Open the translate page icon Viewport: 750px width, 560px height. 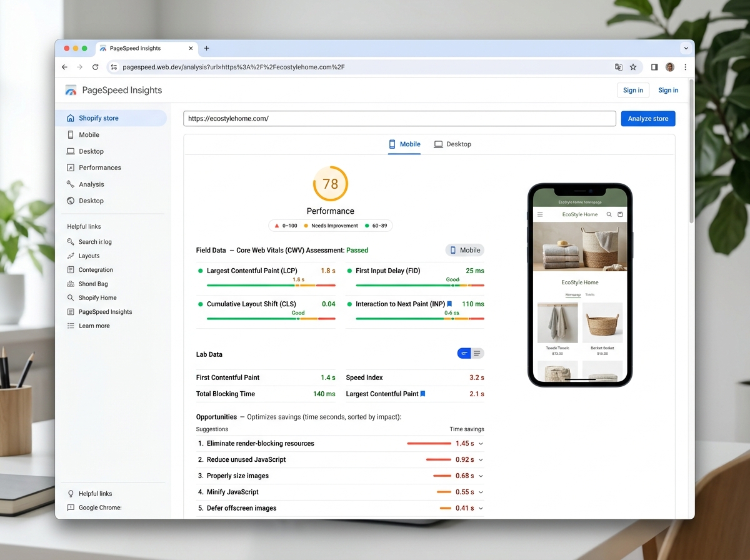pos(618,67)
